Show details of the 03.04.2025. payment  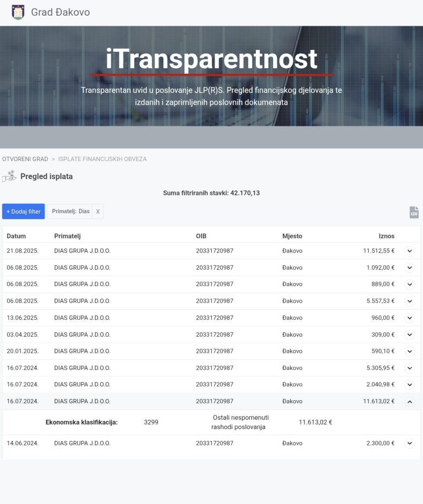(x=410, y=335)
